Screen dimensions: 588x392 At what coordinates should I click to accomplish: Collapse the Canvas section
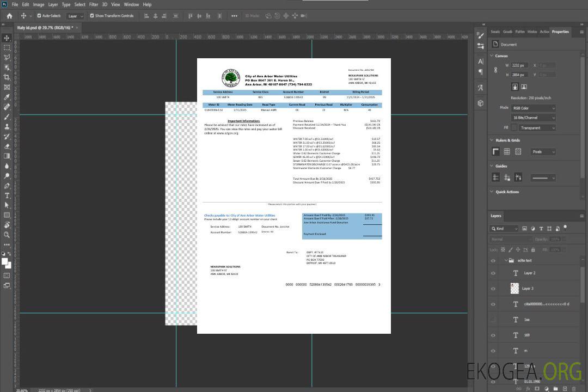click(x=492, y=56)
